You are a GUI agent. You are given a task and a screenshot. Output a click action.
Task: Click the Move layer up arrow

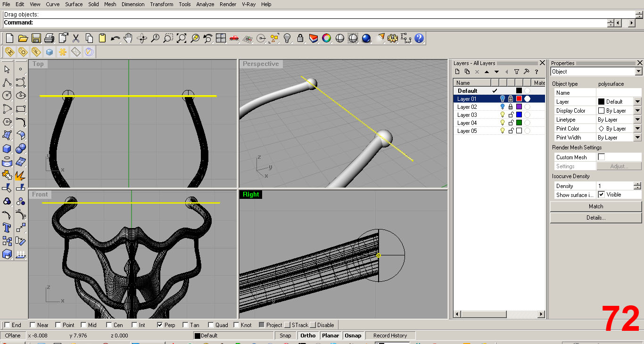487,72
